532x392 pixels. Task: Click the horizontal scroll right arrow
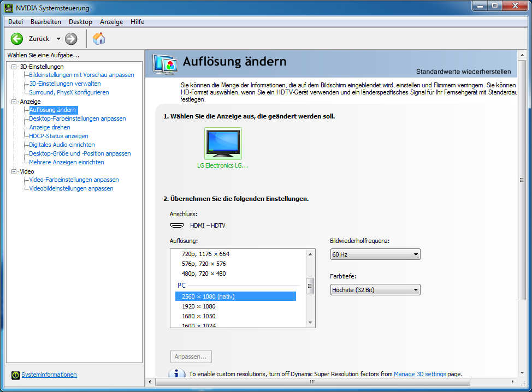coord(513,382)
